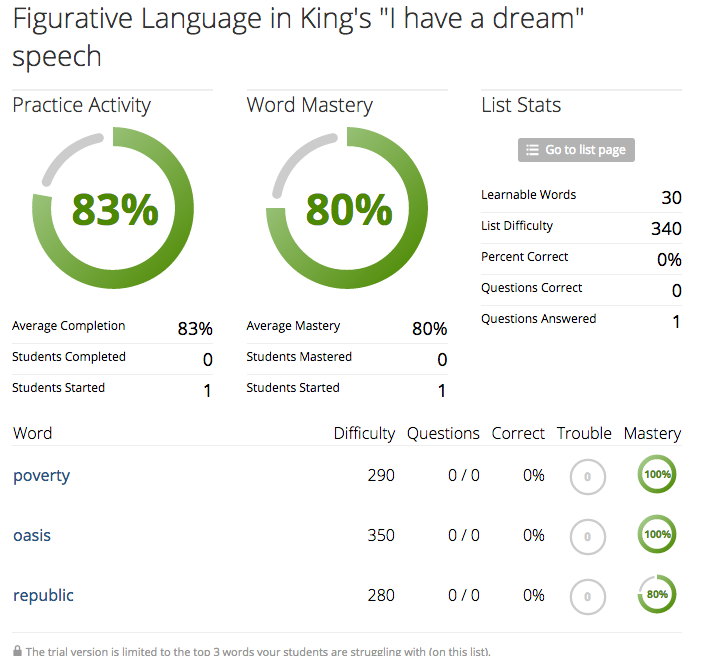Open the word link oasis
Image resolution: width=721 pixels, height=656 pixels.
(x=32, y=535)
